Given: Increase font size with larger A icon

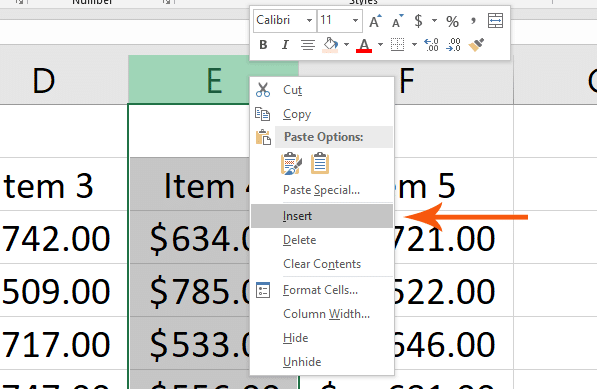Looking at the screenshot, I should (x=375, y=21).
